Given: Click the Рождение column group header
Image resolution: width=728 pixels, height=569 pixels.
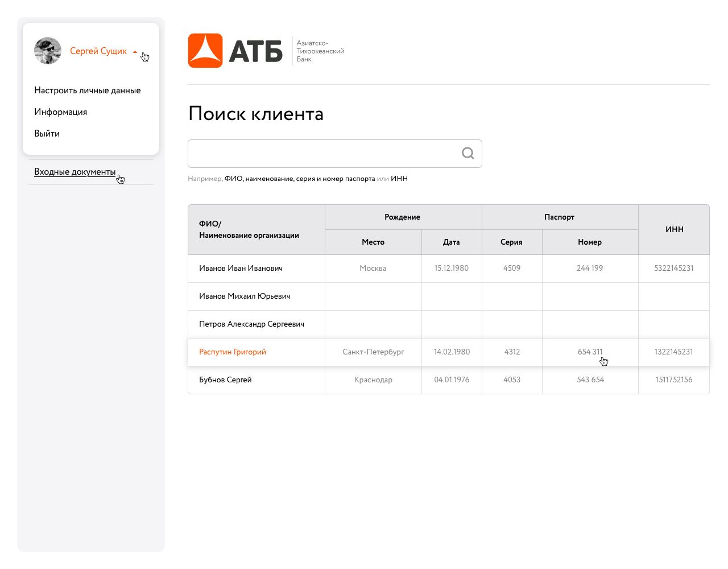Looking at the screenshot, I should [403, 217].
